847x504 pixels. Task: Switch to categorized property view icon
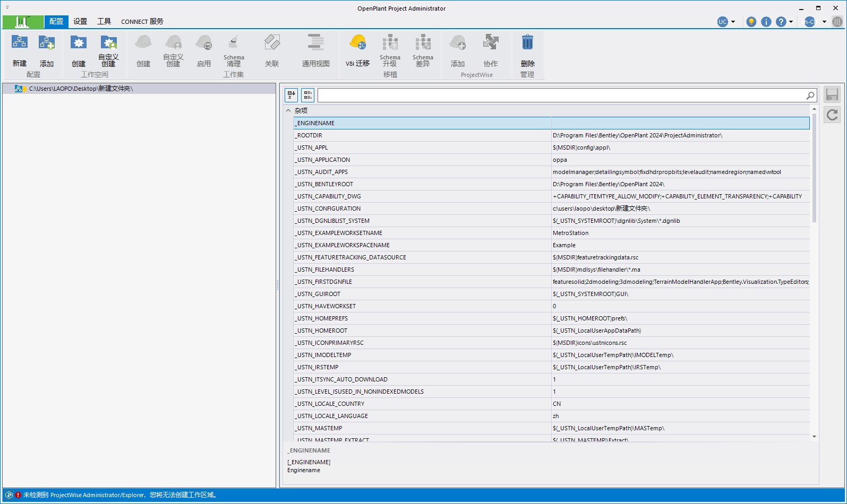pos(308,95)
